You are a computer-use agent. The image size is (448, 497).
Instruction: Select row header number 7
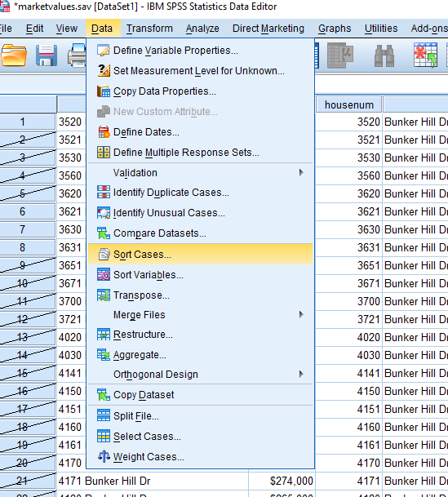click(x=28, y=229)
